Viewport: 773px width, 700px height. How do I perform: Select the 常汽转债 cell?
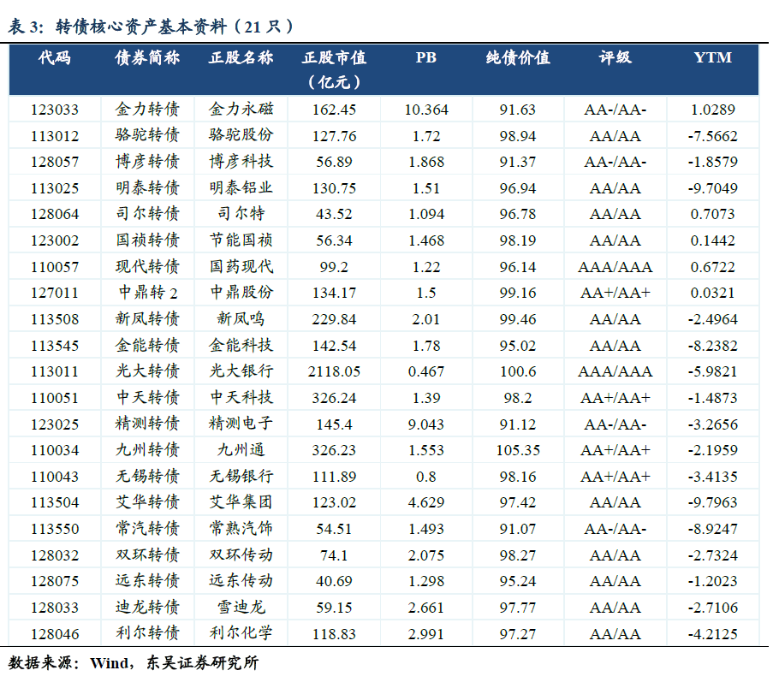point(147,529)
